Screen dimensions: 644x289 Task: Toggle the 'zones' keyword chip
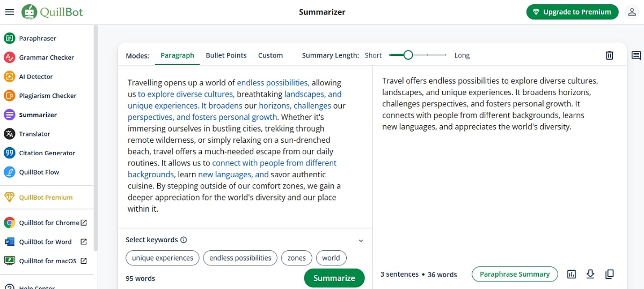pos(296,258)
